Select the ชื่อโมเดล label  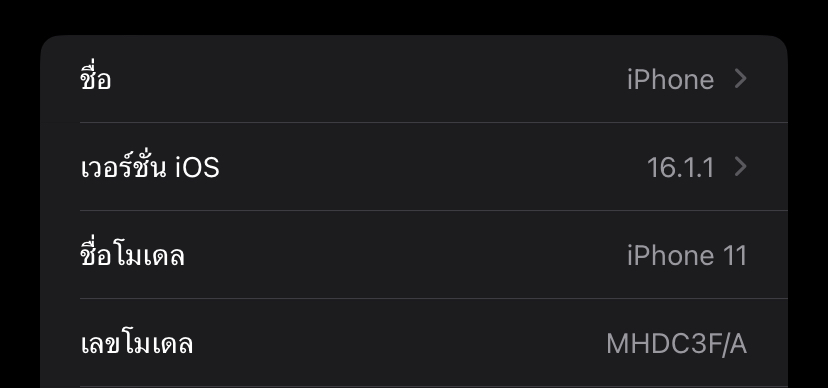(133, 254)
